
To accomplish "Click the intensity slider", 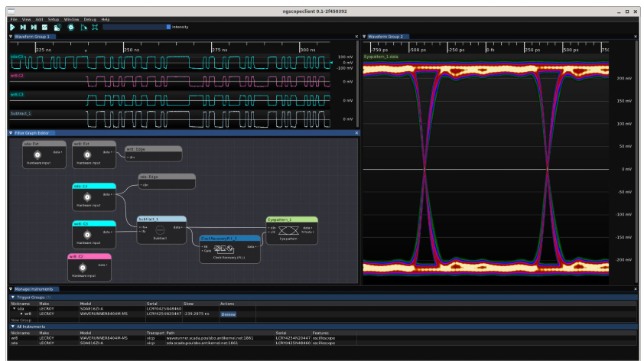I will (x=137, y=27).
